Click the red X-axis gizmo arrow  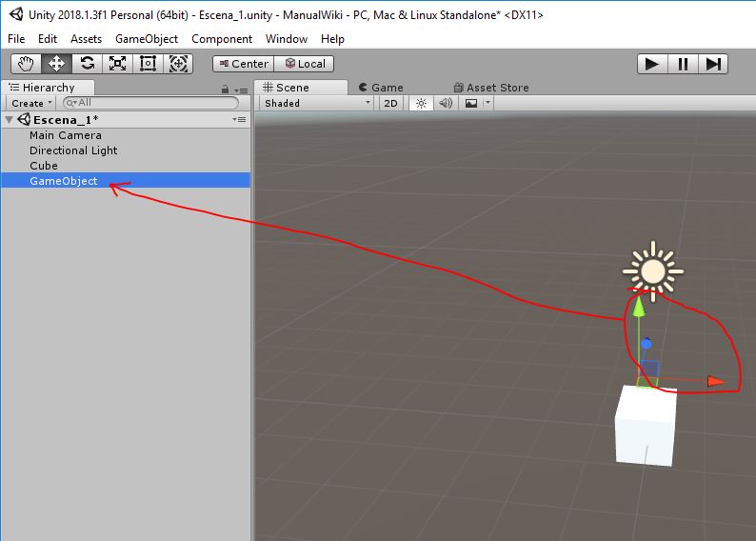click(715, 381)
